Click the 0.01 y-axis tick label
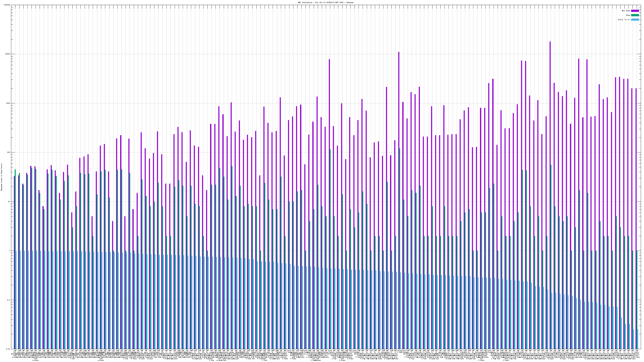The image size is (644, 362). [x=8, y=349]
